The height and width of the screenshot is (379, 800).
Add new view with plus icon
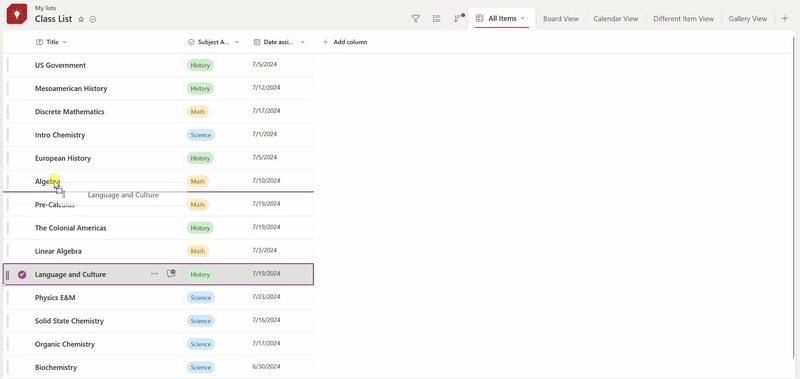[x=785, y=18]
